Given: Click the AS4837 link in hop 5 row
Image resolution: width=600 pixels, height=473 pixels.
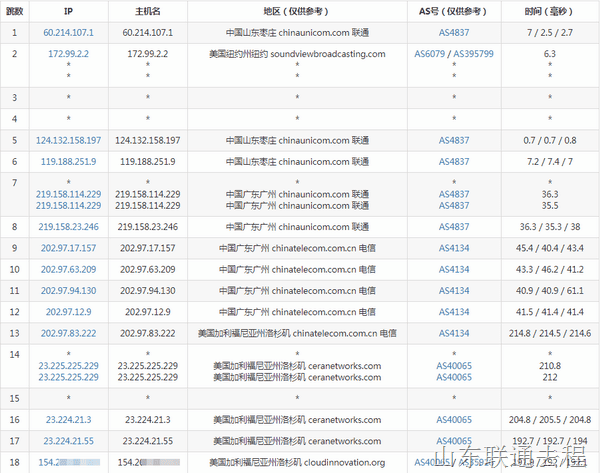Looking at the screenshot, I should point(454,140).
